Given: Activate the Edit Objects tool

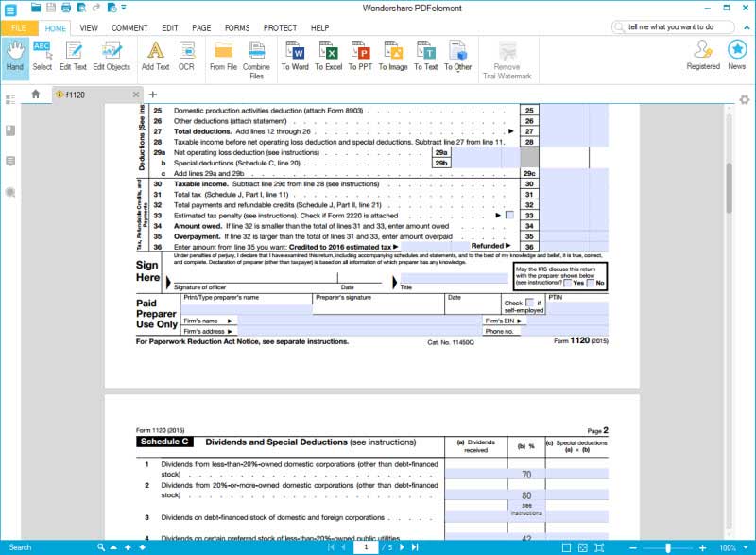Looking at the screenshot, I should [112, 57].
